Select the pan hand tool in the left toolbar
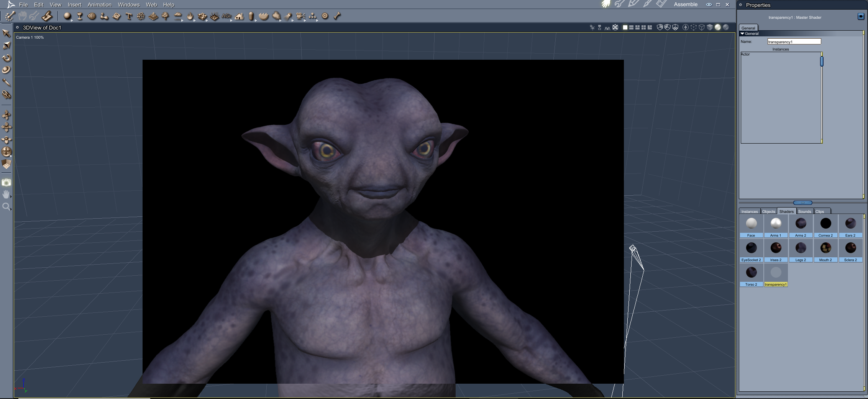The width and height of the screenshot is (868, 399). [x=6, y=195]
